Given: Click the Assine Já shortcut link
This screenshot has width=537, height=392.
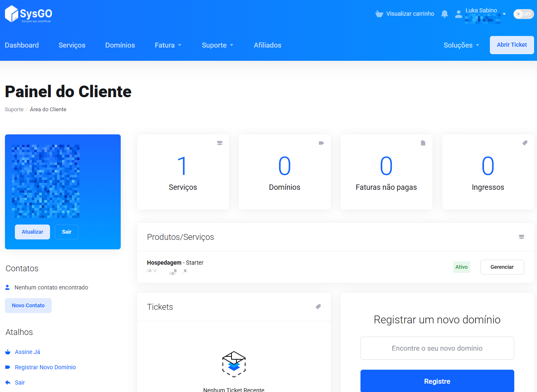Looking at the screenshot, I should tap(27, 352).
